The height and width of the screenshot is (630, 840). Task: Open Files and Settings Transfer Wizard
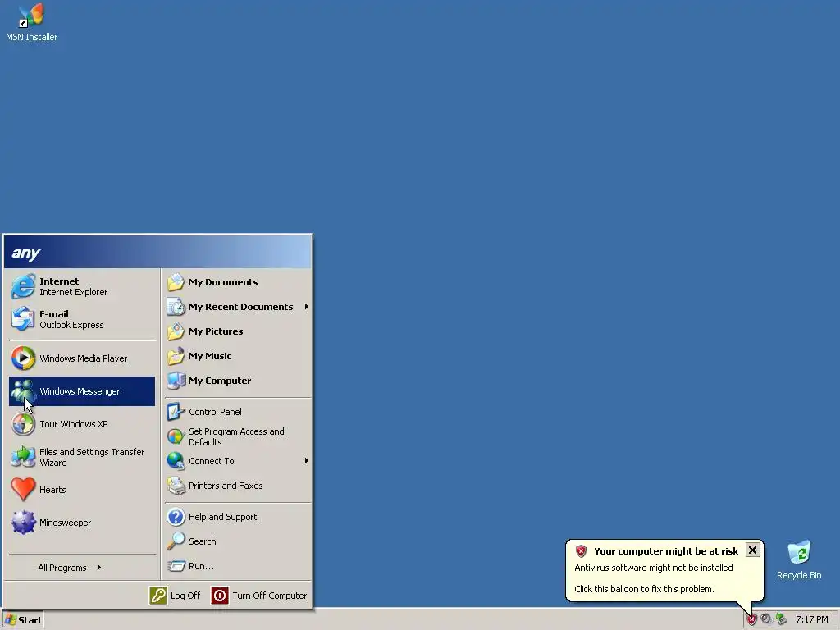click(82, 457)
